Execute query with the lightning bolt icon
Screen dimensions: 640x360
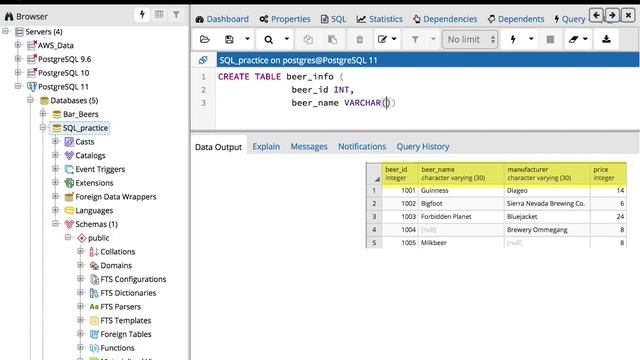pos(513,40)
